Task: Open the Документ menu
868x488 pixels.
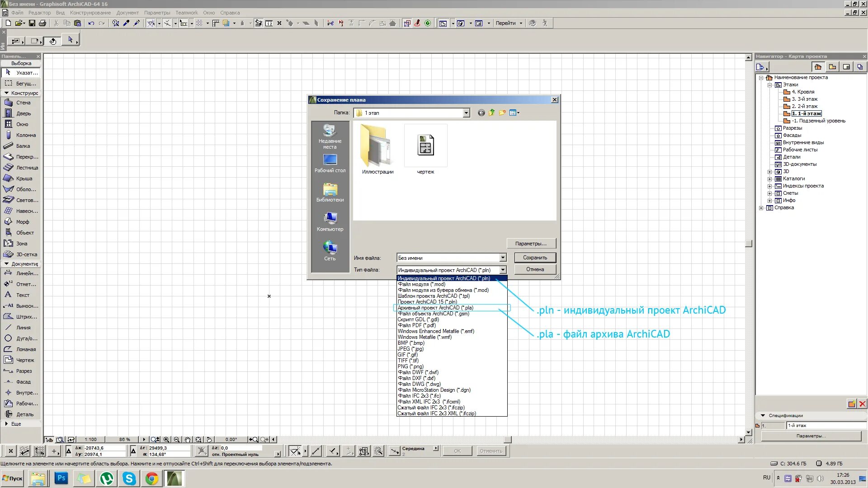Action: tap(127, 13)
